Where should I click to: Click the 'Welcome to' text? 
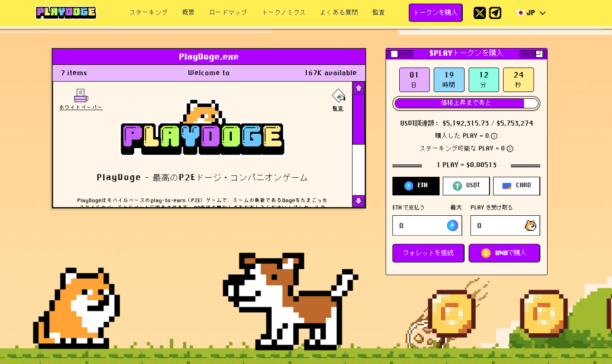pyautogui.click(x=209, y=73)
